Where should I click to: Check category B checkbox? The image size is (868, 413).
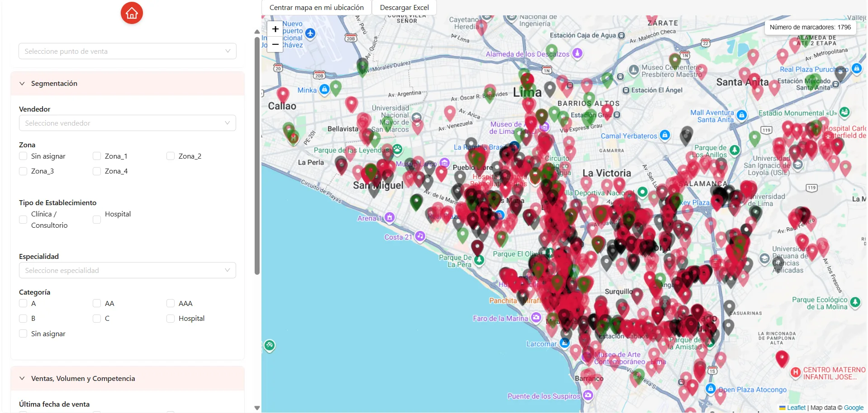pyautogui.click(x=23, y=318)
